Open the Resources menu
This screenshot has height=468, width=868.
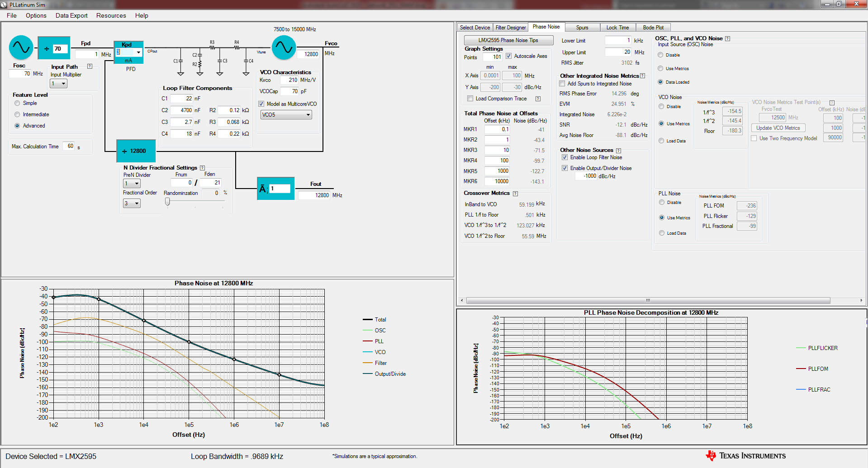[111, 15]
